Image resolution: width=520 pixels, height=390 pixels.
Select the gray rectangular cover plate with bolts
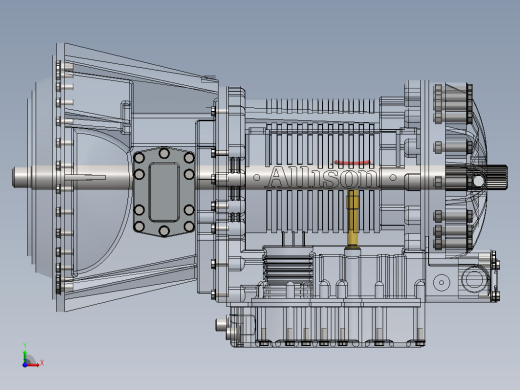(x=164, y=192)
